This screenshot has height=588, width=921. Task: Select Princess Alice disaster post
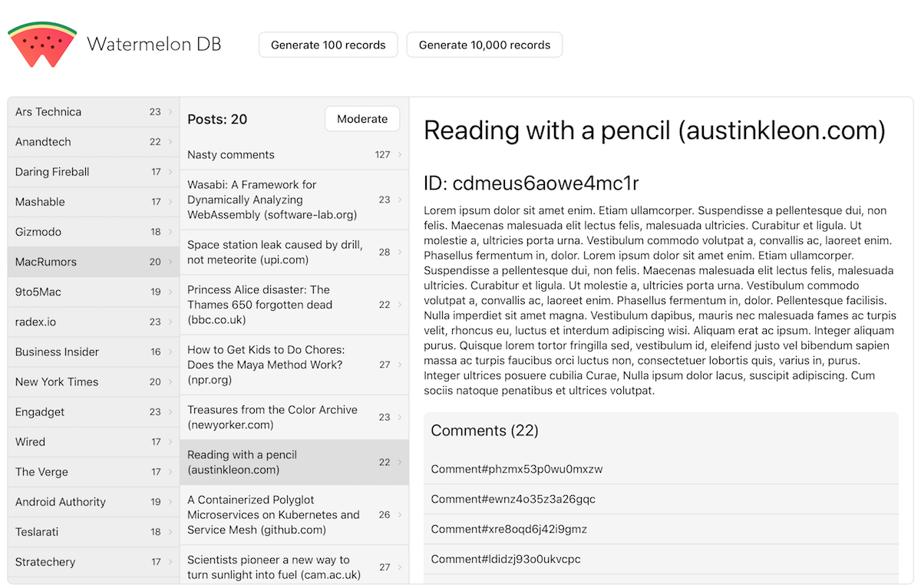click(x=259, y=305)
